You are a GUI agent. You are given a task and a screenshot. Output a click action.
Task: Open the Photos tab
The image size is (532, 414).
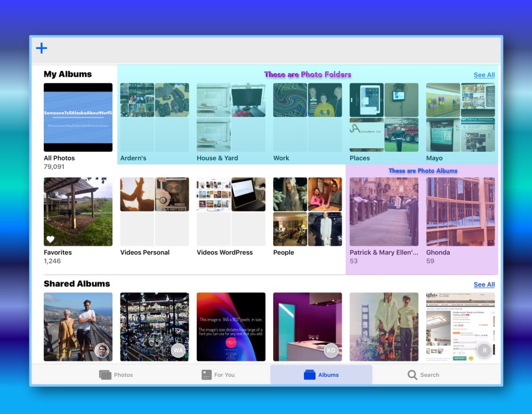(x=116, y=374)
